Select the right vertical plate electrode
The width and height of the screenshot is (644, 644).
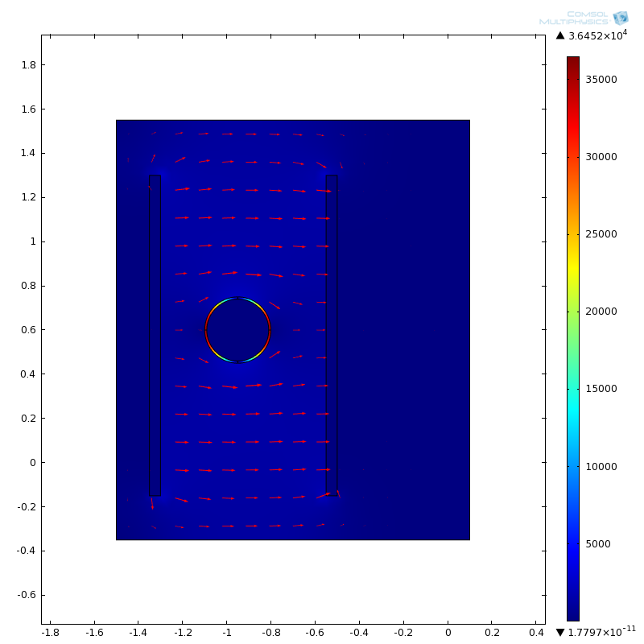click(332, 333)
